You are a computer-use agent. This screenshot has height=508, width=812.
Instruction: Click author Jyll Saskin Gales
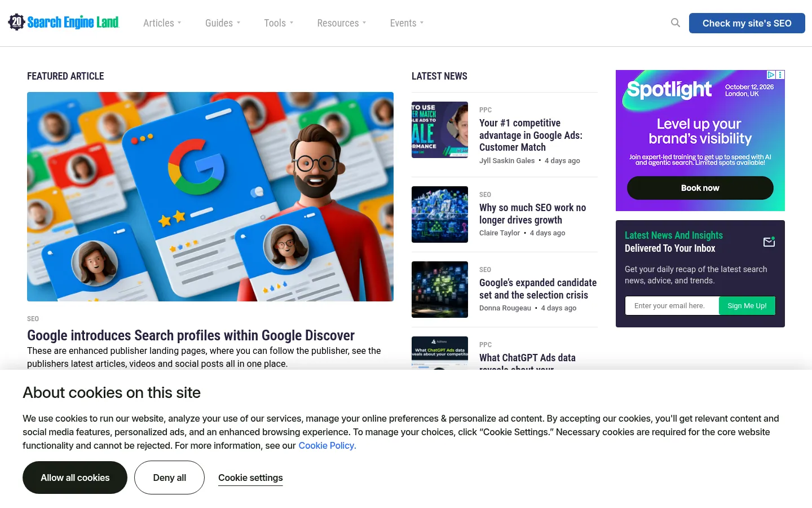pos(507,161)
